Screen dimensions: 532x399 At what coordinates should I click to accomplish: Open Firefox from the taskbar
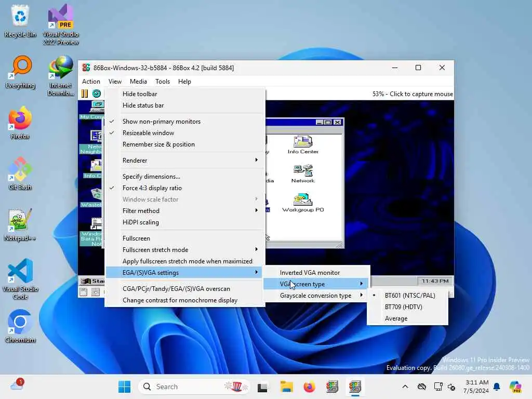click(309, 387)
